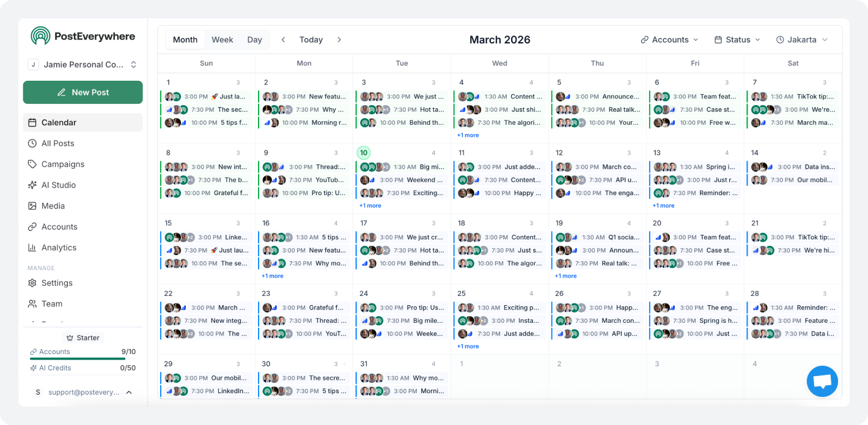Image resolution: width=868 pixels, height=425 pixels.
Task: Expand +1 more on March 13
Action: pyautogui.click(x=664, y=205)
